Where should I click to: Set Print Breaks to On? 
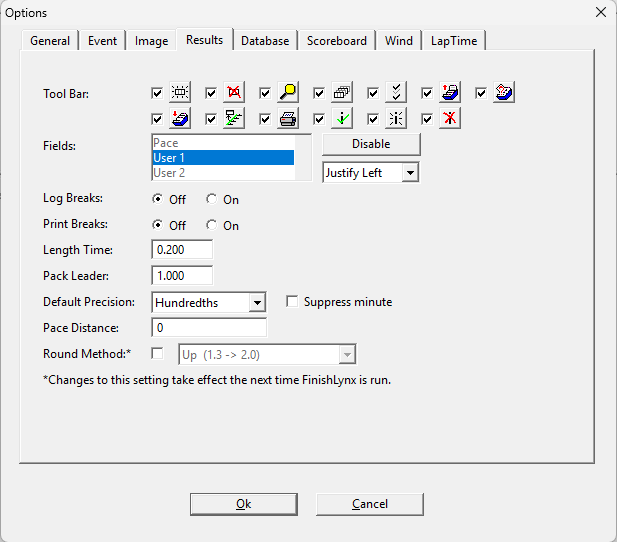tap(212, 225)
